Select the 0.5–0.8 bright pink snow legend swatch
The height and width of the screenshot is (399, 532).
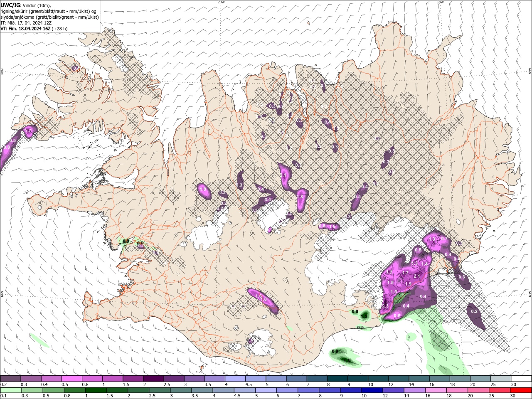coord(72,378)
